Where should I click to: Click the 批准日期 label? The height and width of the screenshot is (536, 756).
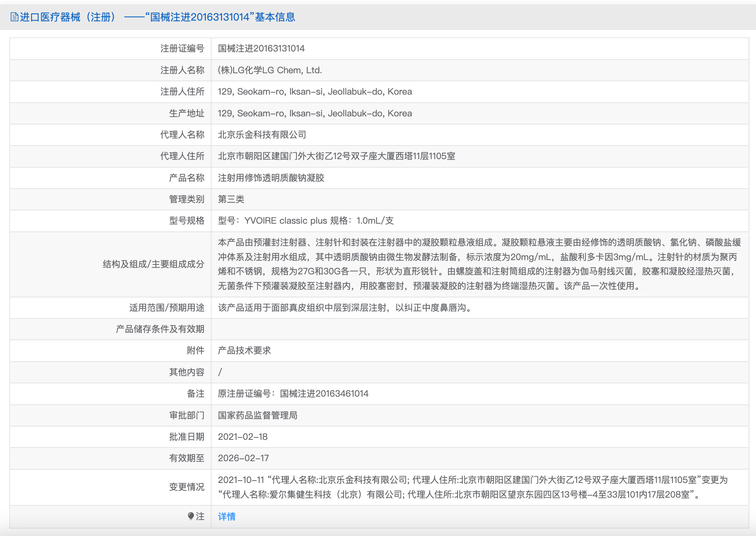coord(187,437)
